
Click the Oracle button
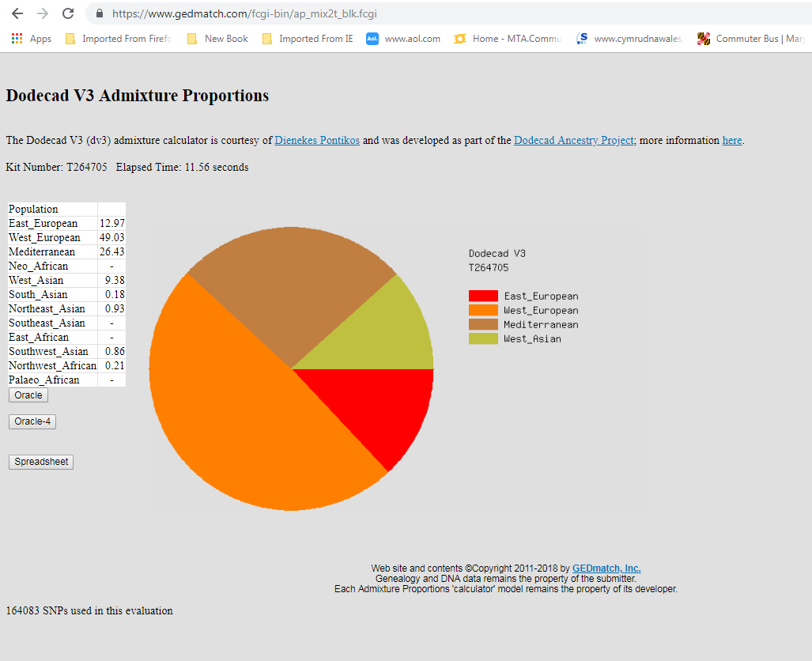coord(28,395)
